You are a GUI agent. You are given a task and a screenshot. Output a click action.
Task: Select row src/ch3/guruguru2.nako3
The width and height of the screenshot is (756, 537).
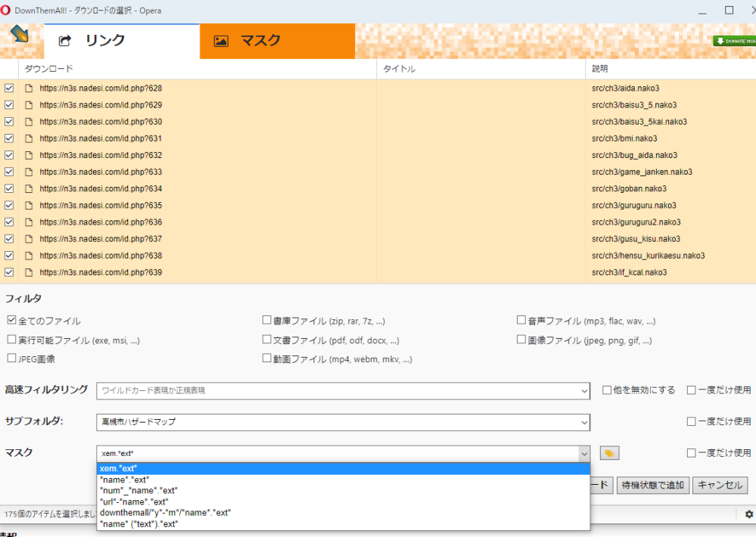(636, 222)
